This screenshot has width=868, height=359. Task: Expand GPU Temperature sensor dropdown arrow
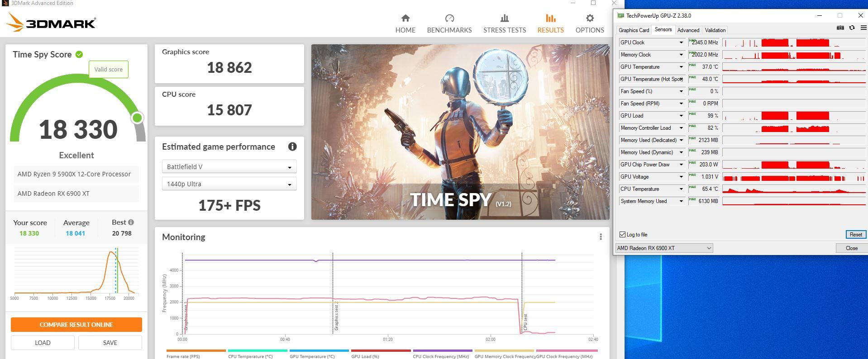(x=681, y=67)
